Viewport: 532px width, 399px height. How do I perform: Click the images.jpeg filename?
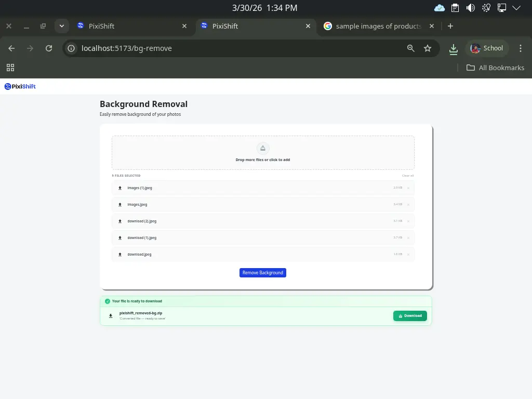[137, 205]
